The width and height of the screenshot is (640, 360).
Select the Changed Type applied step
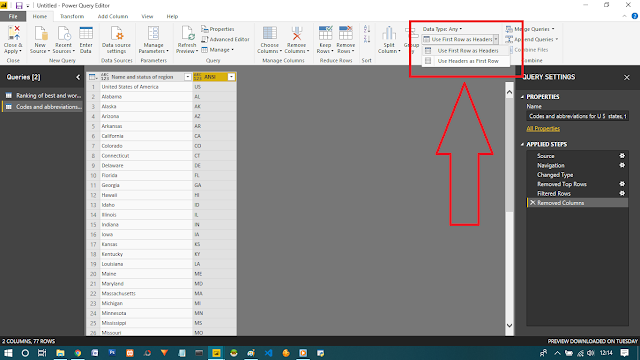[578, 175]
